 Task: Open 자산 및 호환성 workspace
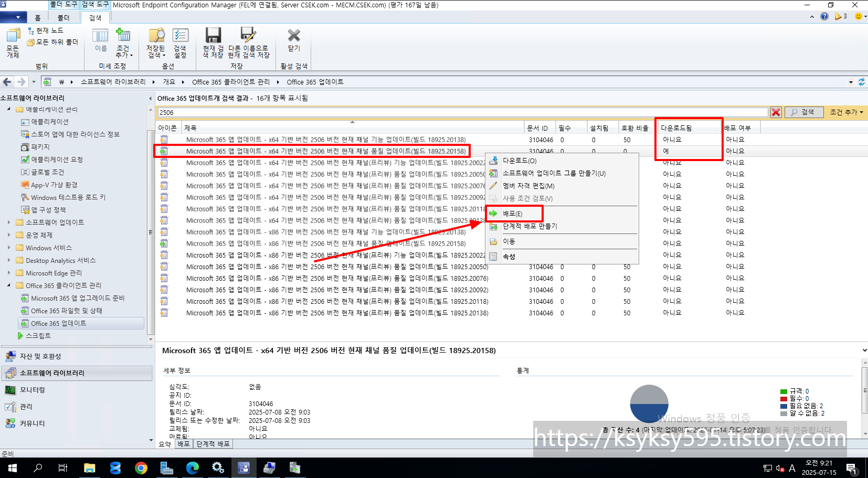click(77, 356)
